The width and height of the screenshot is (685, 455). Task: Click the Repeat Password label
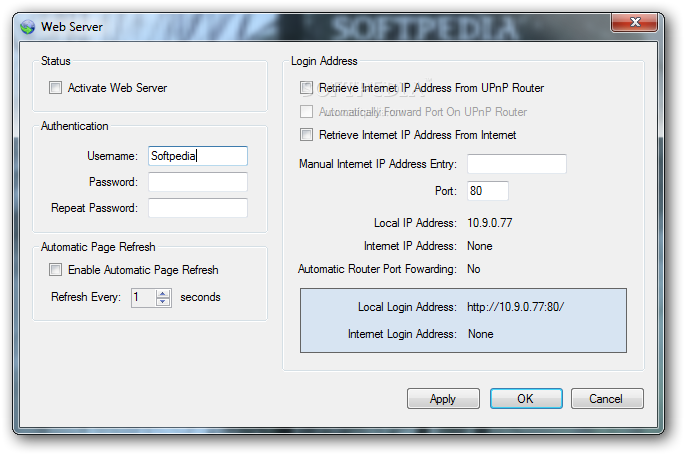coord(94,208)
